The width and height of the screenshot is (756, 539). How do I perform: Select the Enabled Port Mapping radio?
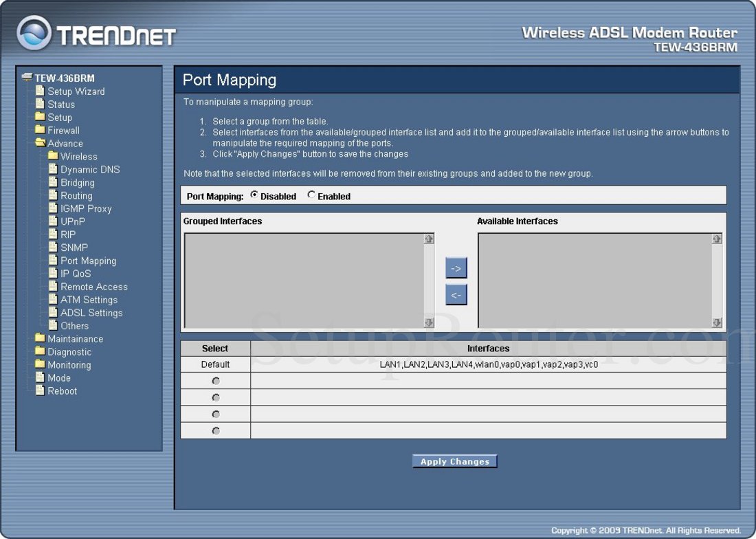pos(311,195)
